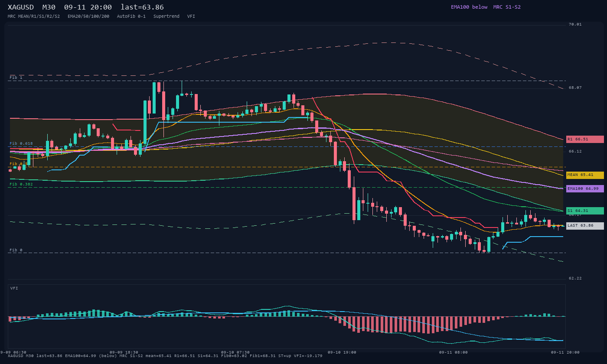Image resolution: width=607 pixels, height=364 pixels.
Task: Click the XAGUSD symbol title
Action: point(21,7)
